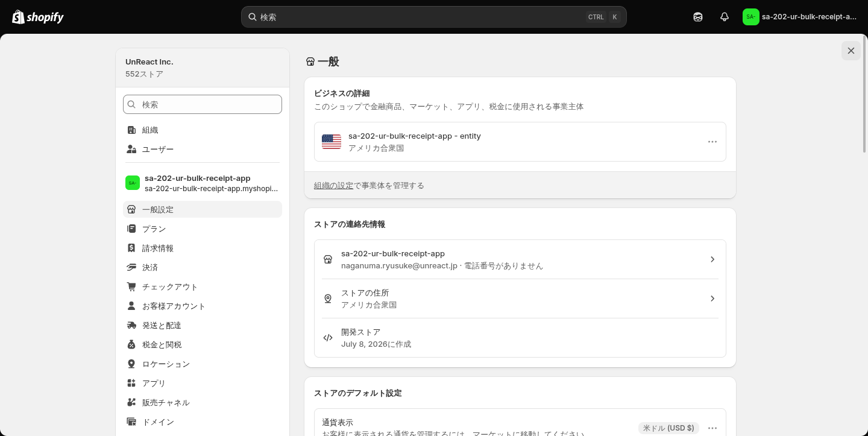The image size is (868, 436).
Task: Click the チェックアウト cart icon
Action: (x=131, y=286)
